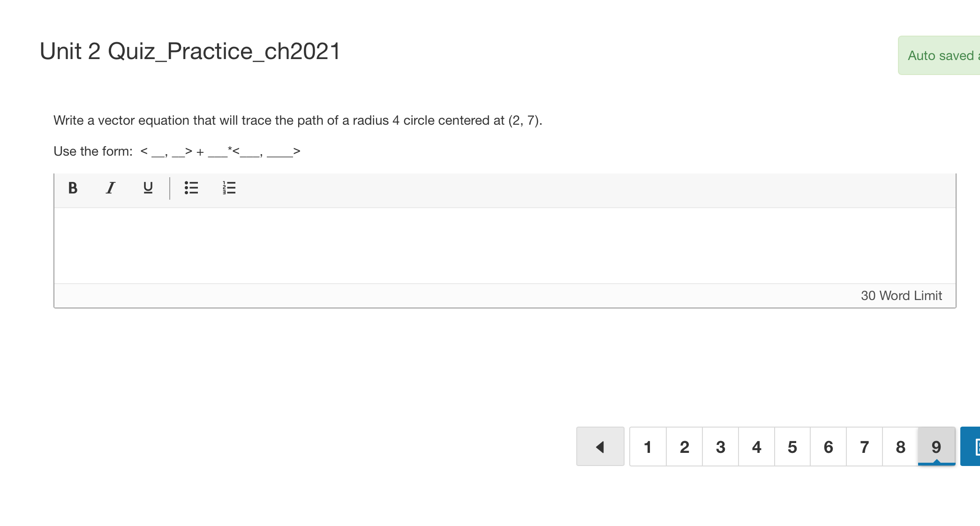Image resolution: width=980 pixels, height=526 pixels.
Task: Insert a numbered list
Action: tap(229, 188)
